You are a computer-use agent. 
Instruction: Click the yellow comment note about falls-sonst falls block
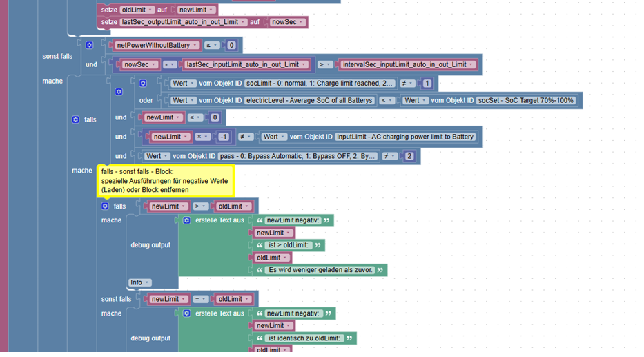pos(166,181)
